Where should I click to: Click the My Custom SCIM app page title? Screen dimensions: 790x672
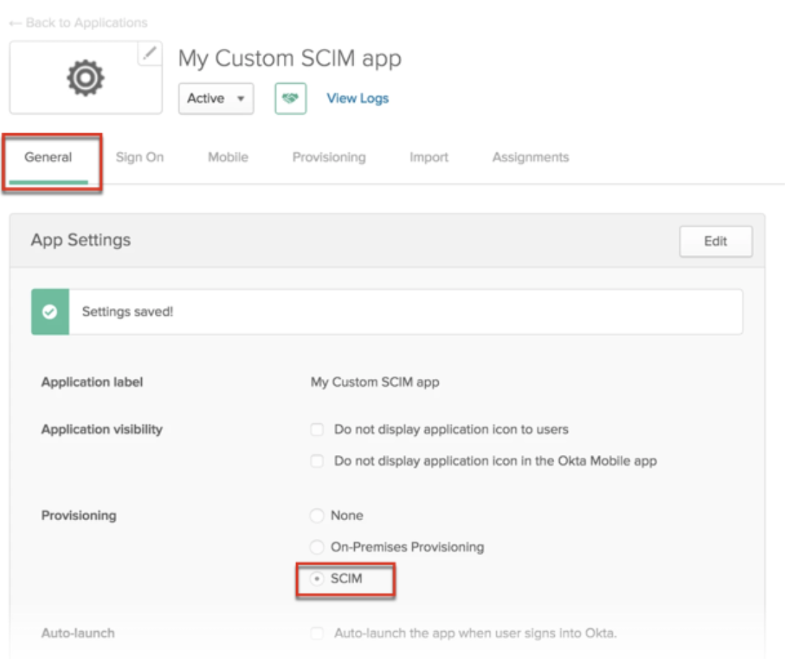click(290, 59)
